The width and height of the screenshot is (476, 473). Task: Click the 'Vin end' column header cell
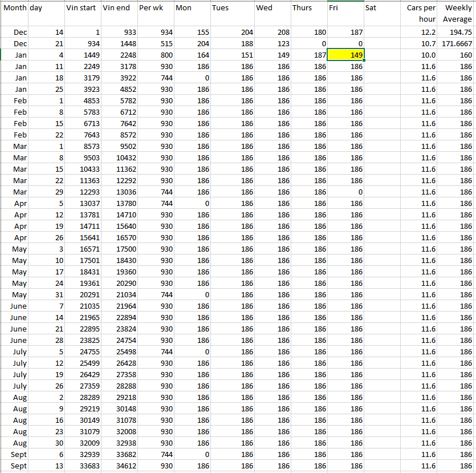[118, 8]
